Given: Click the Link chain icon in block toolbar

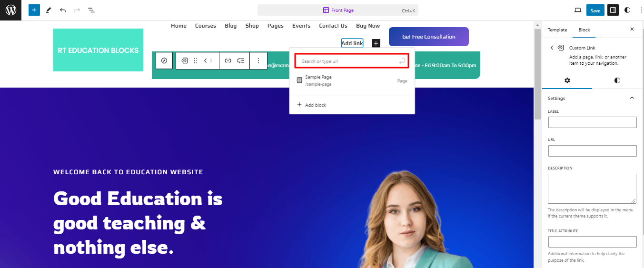Looking at the screenshot, I should click(228, 60).
